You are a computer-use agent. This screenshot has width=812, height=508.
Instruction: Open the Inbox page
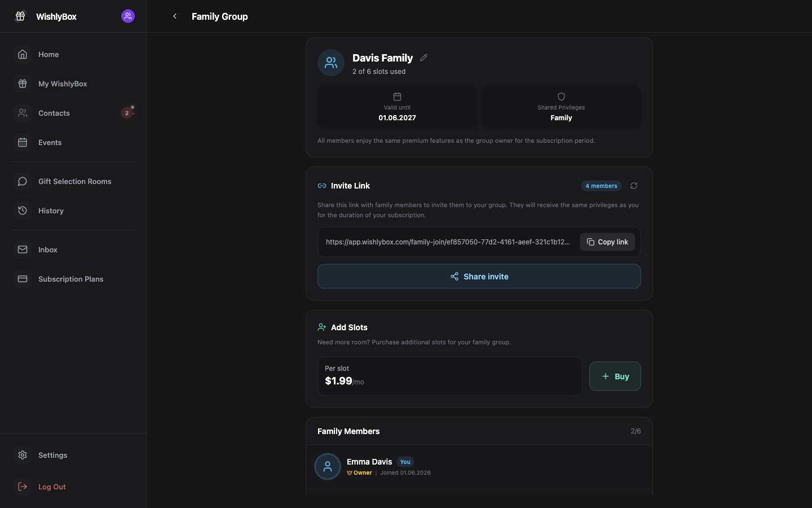tap(73, 249)
